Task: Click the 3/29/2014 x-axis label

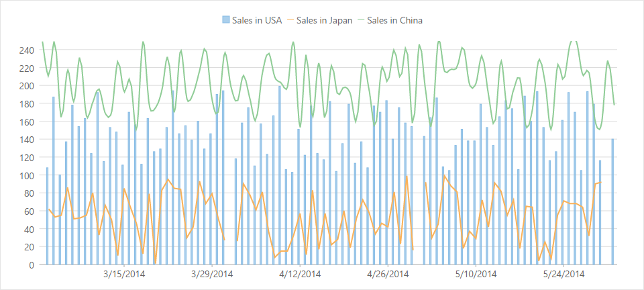Action: point(212,274)
